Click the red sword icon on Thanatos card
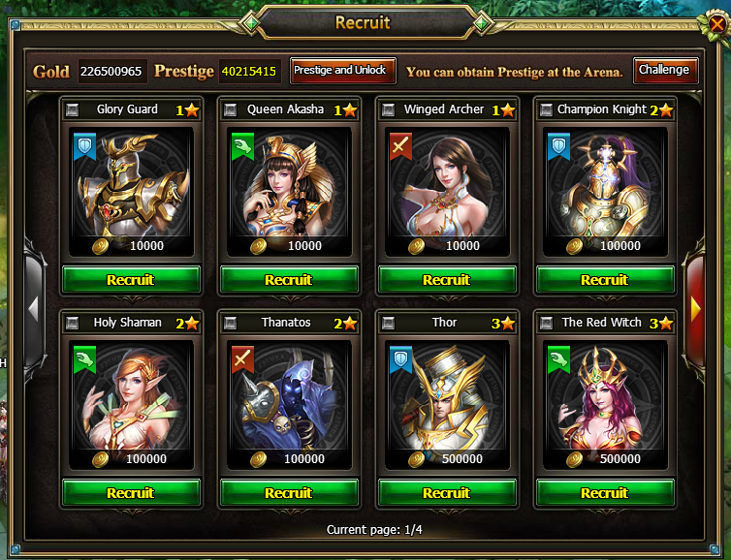 click(x=243, y=359)
